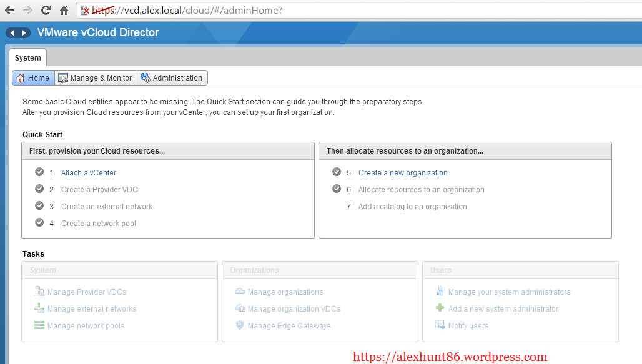This screenshot has height=364, width=642.
Task: Click the browser forward arrow
Action: 27,10
